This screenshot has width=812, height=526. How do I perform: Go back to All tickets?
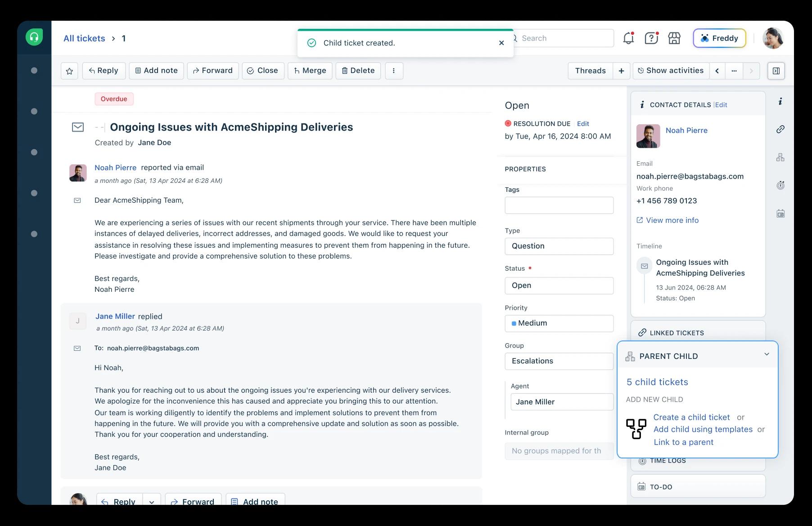tap(84, 38)
